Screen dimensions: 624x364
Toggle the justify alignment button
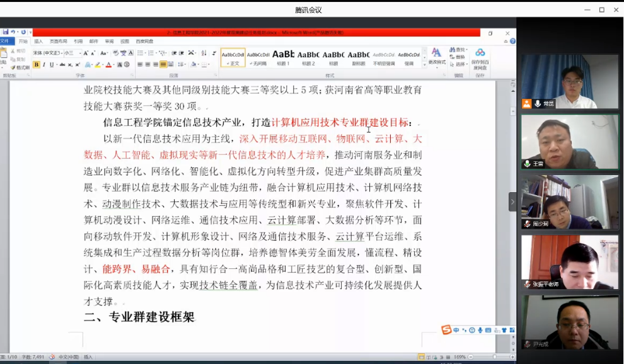click(163, 64)
